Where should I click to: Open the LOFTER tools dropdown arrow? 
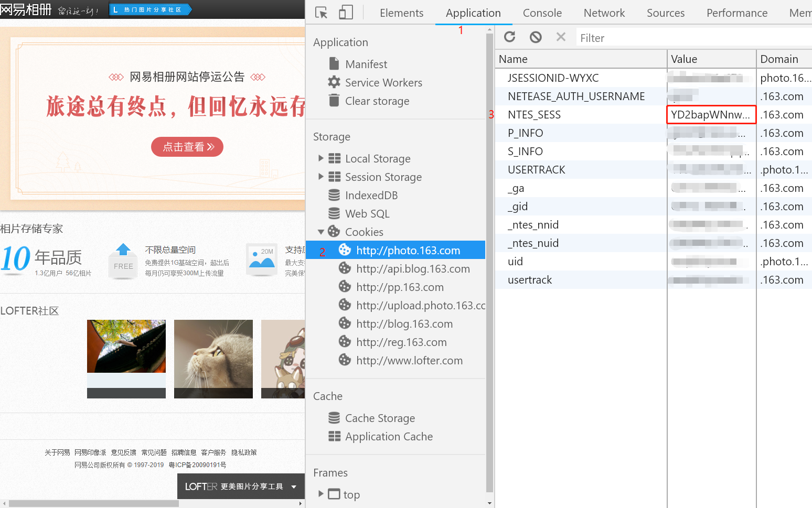pyautogui.click(x=294, y=487)
